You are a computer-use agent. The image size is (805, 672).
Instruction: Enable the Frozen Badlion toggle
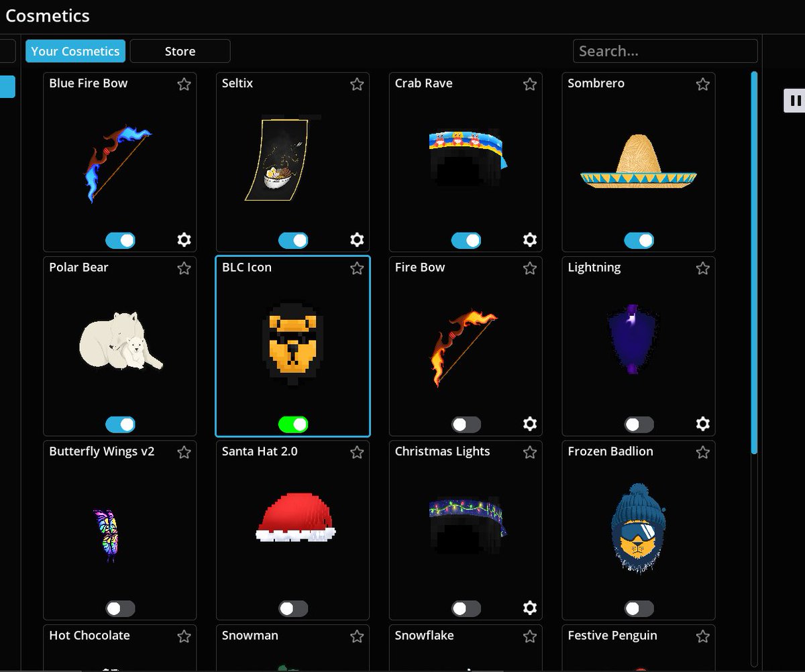pos(639,608)
